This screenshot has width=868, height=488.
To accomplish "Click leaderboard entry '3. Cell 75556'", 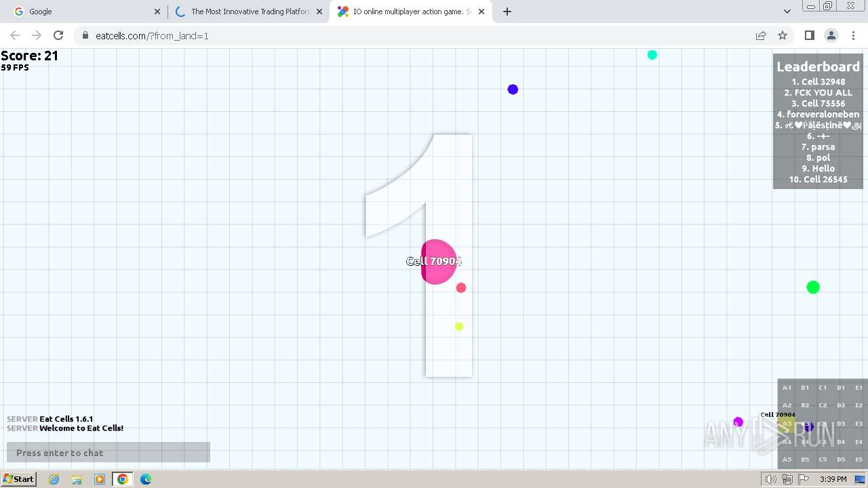I will point(818,104).
